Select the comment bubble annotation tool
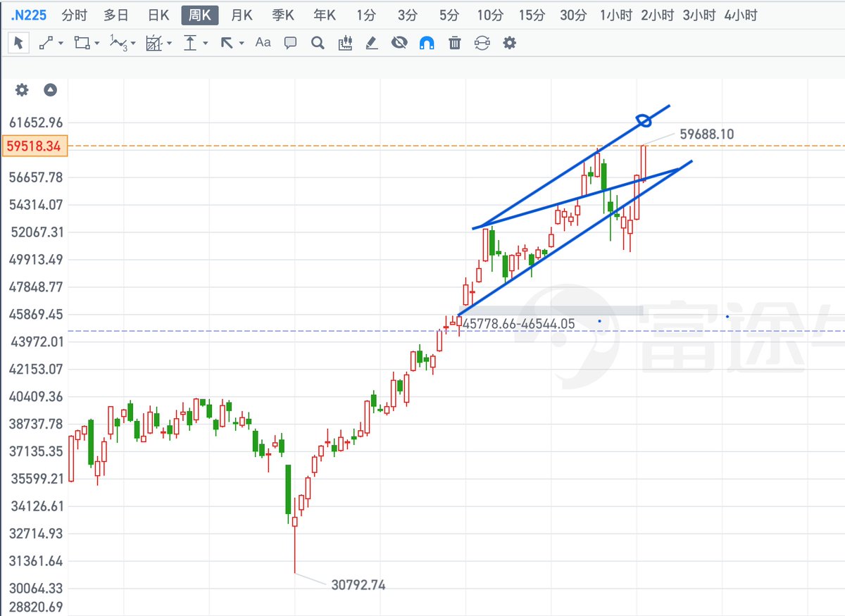This screenshot has width=845, height=616. pos(289,43)
